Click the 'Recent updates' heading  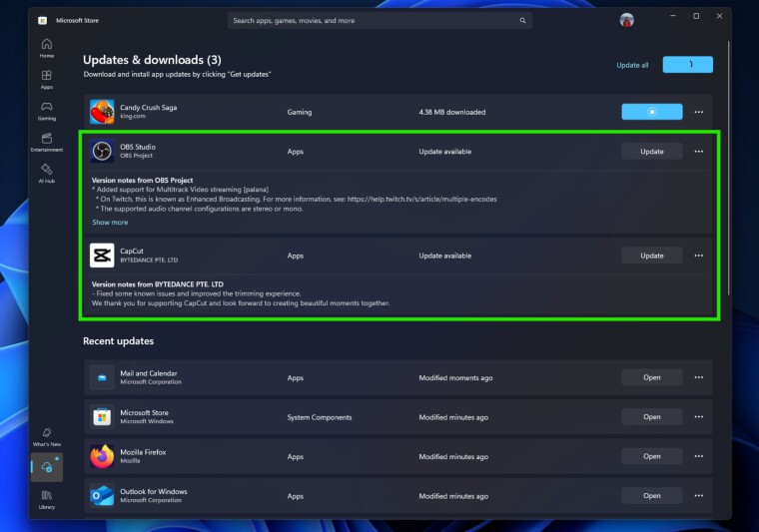click(118, 341)
